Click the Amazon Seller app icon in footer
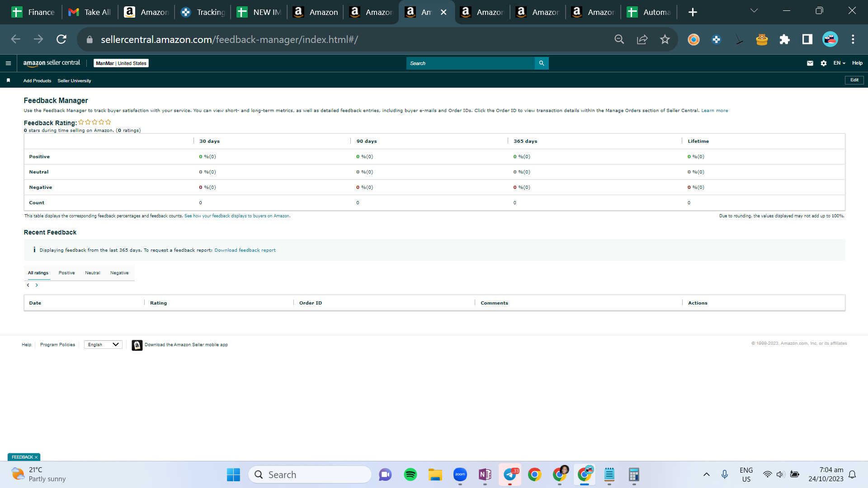The image size is (868, 488). [x=137, y=345]
